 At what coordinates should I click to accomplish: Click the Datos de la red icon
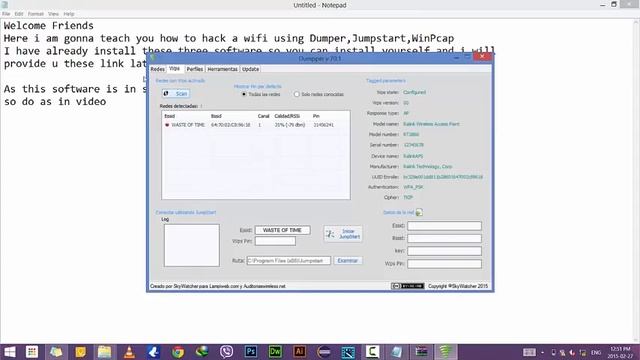(419, 212)
